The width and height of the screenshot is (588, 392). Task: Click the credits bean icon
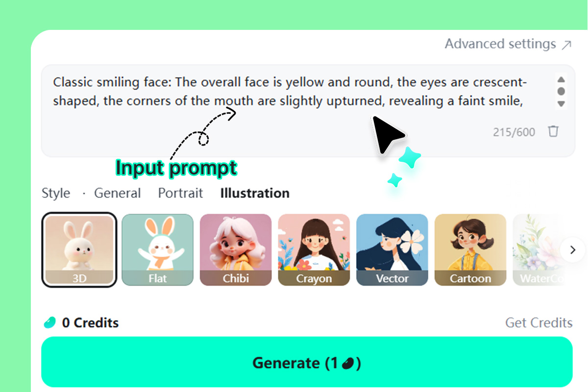coord(50,323)
